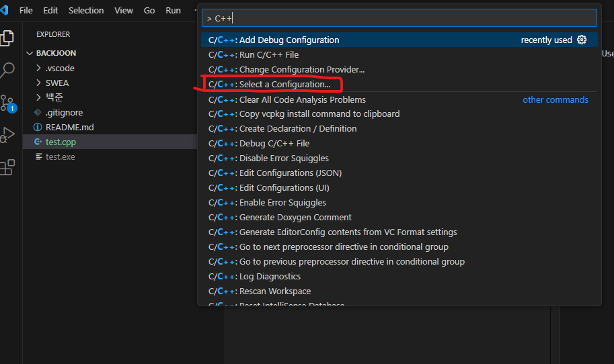614x364 pixels.
Task: Select C/C++: Select a Configuration...
Action: [399, 85]
